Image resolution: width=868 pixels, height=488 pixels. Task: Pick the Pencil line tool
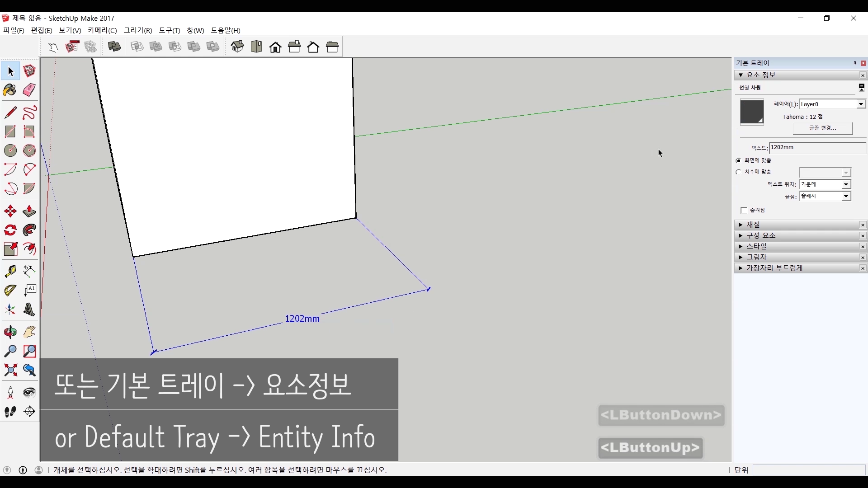coord(10,112)
